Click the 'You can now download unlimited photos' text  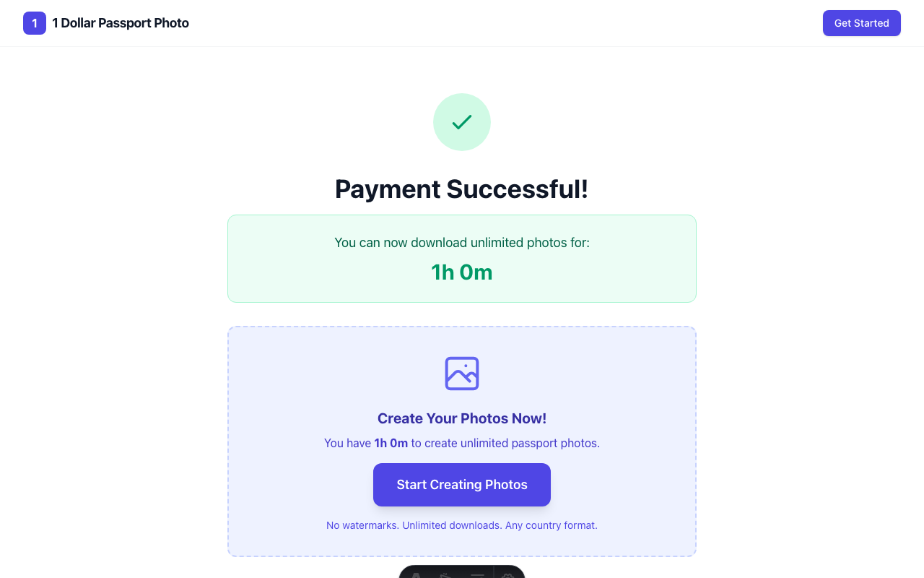(461, 243)
